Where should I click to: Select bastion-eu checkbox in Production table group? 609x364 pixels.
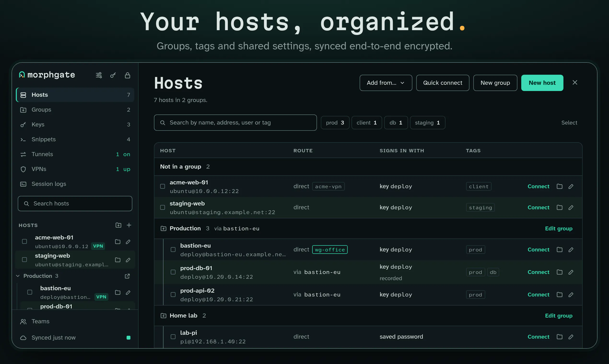pyautogui.click(x=173, y=250)
